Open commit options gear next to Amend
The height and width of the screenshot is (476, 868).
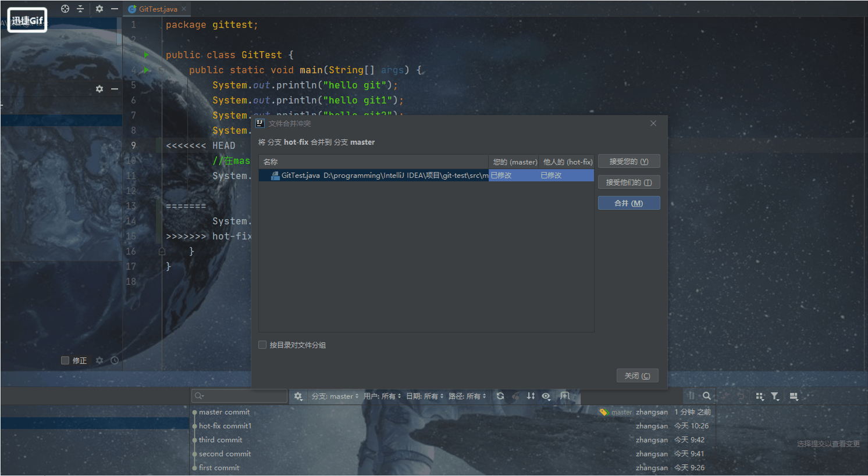coord(99,360)
